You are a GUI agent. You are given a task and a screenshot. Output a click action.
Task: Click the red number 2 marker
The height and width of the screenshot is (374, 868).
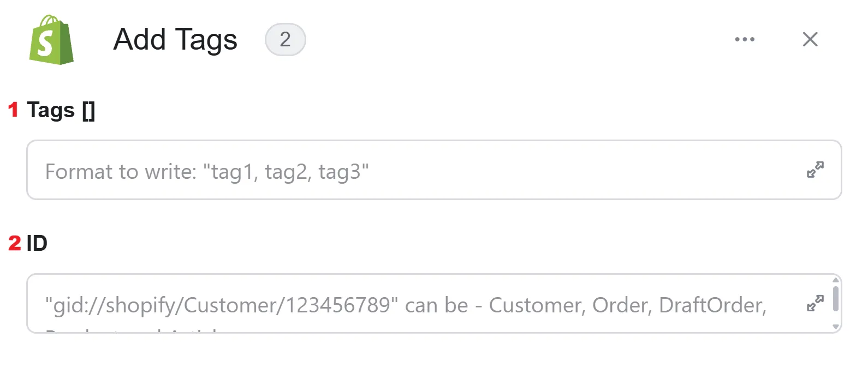[x=15, y=243]
